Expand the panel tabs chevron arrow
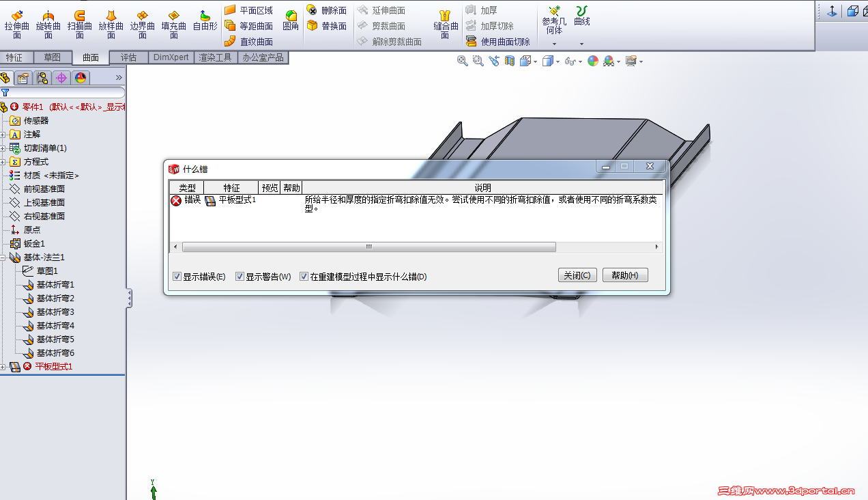Screen dimensions: 868x500 (x=119, y=78)
